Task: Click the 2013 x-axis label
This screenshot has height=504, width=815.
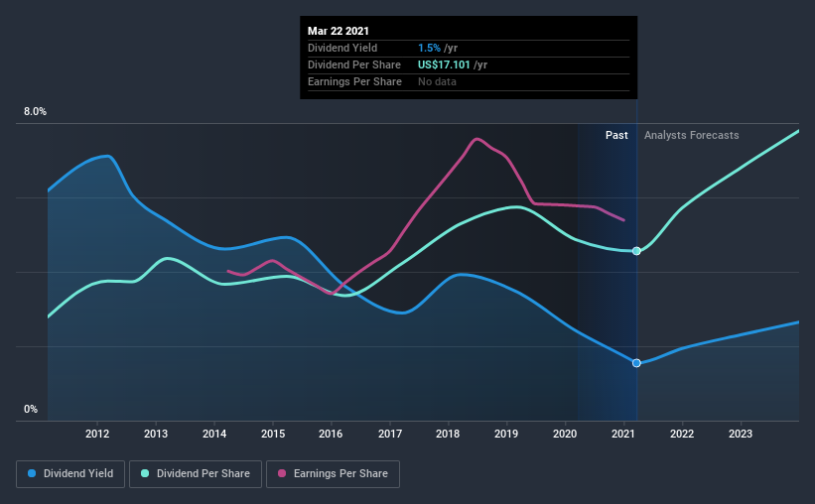Action: 156,434
